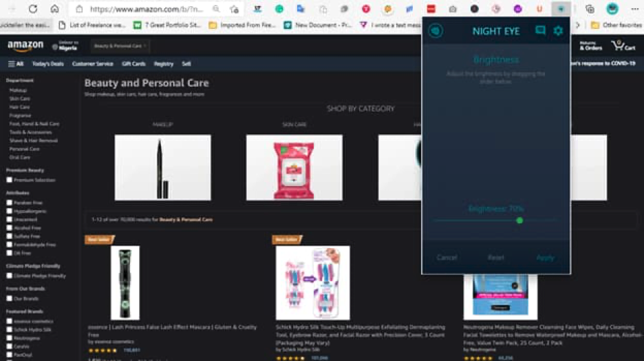Click Reset in Night Eye panel
The width and height of the screenshot is (644, 361).
pos(496,258)
